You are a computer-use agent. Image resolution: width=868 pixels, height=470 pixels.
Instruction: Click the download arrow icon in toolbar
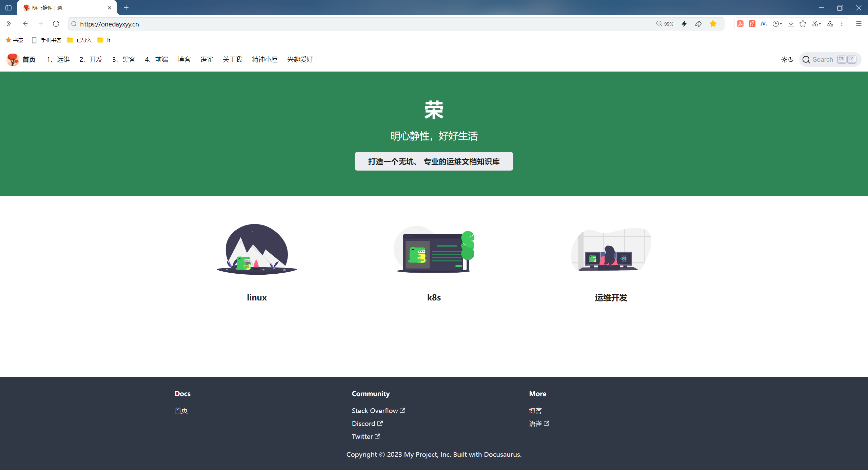click(x=791, y=24)
